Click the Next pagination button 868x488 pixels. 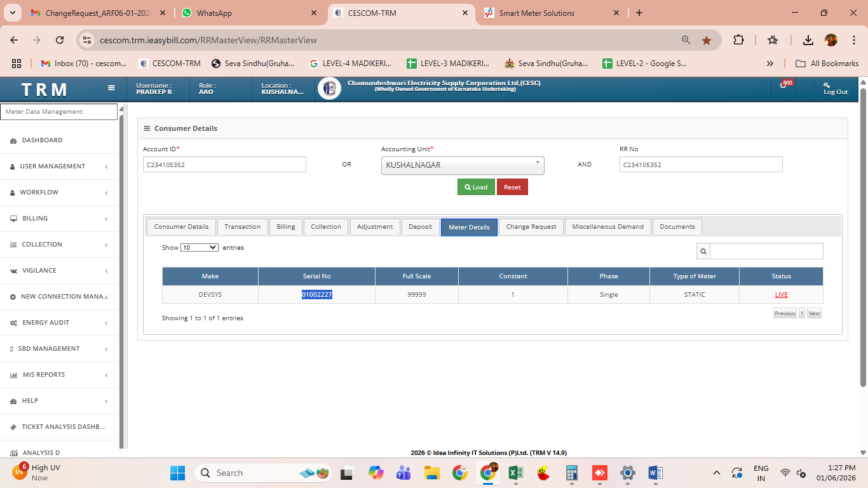tap(814, 313)
